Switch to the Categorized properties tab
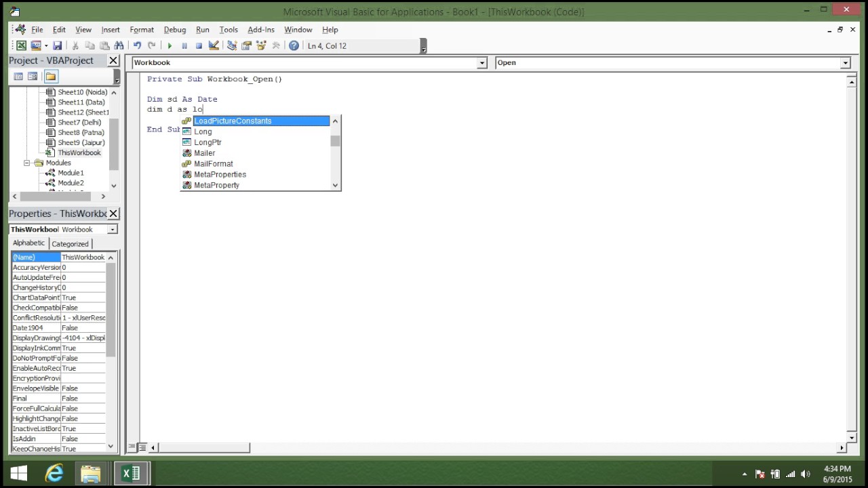 (x=71, y=244)
